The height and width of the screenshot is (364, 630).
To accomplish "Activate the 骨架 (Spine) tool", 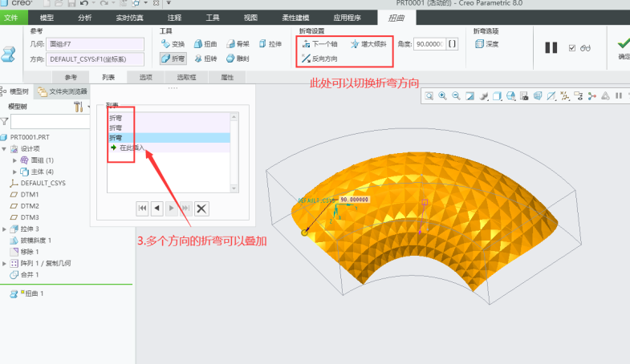I will click(x=238, y=44).
